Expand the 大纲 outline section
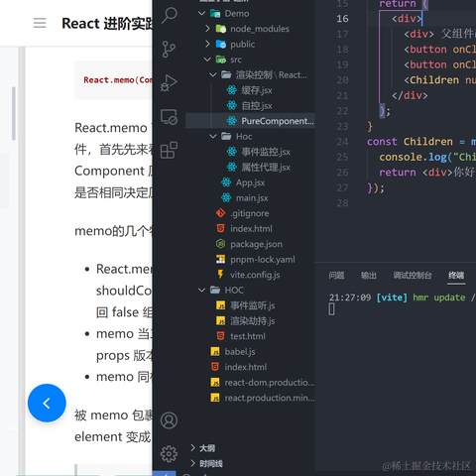This screenshot has width=476, height=476. [207, 448]
